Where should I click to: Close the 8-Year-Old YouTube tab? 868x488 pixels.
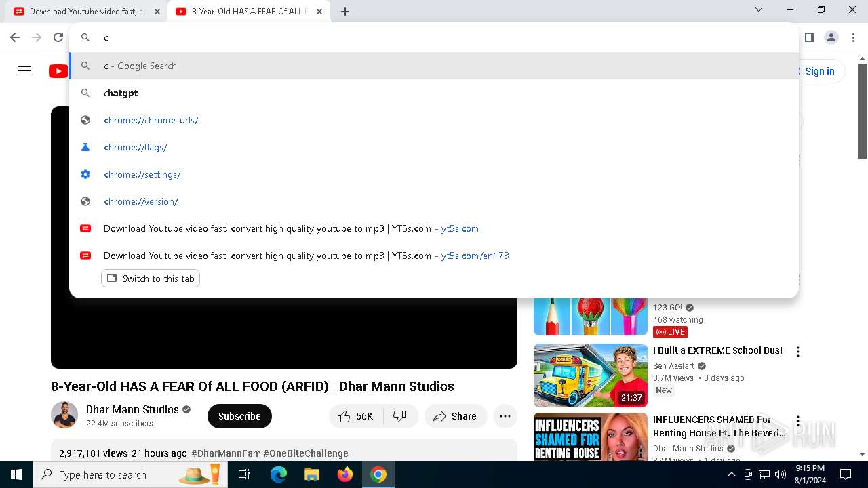(x=319, y=12)
